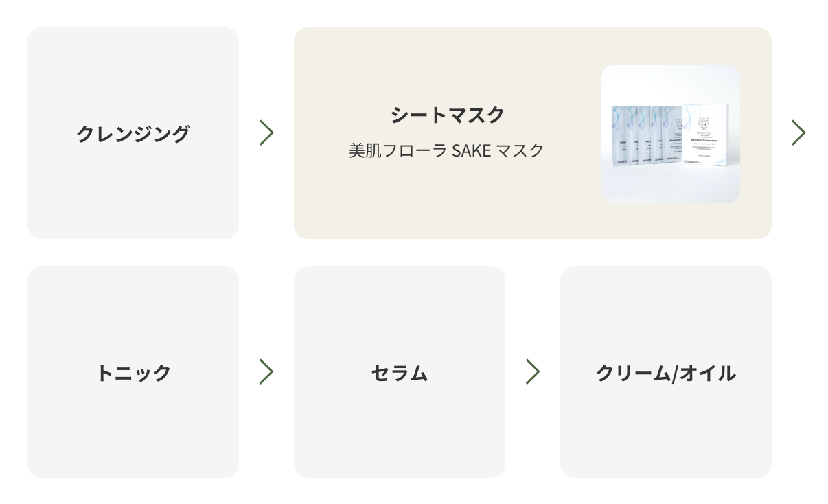This screenshot has height=504, width=828.
Task: Click the arrow between トニック and セラム
Action: pyautogui.click(x=266, y=371)
